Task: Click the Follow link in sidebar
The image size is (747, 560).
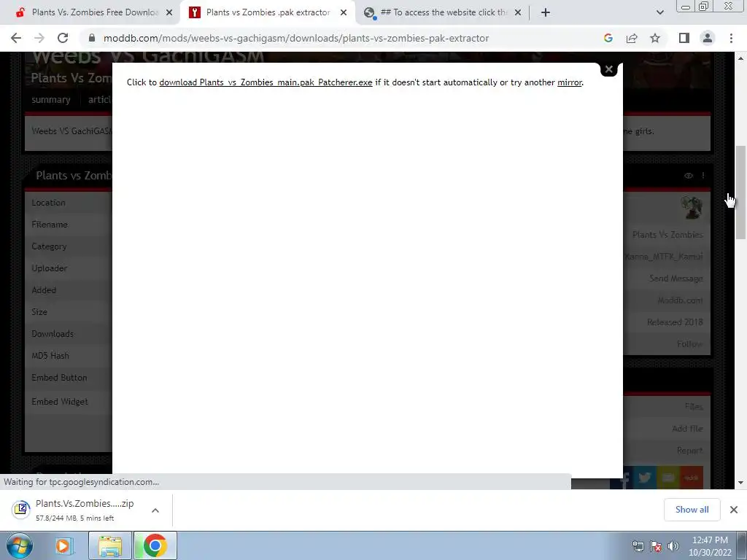Action: (689, 344)
